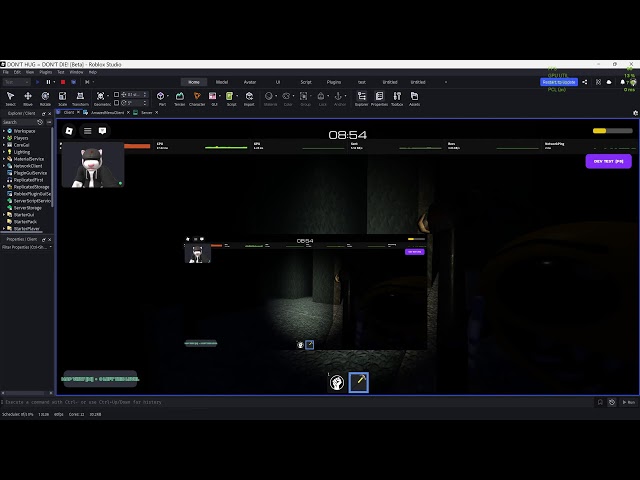Click the Group ribbon icon

click(x=304, y=96)
